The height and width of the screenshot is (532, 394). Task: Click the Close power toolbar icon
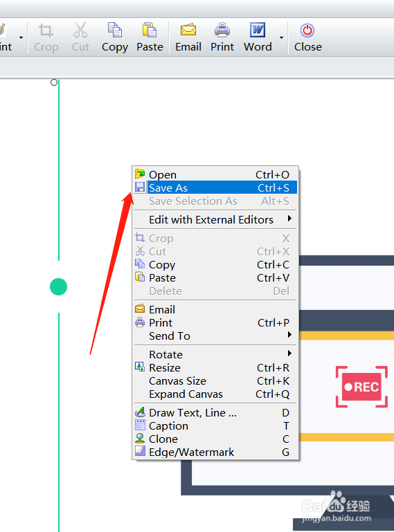coord(307,30)
